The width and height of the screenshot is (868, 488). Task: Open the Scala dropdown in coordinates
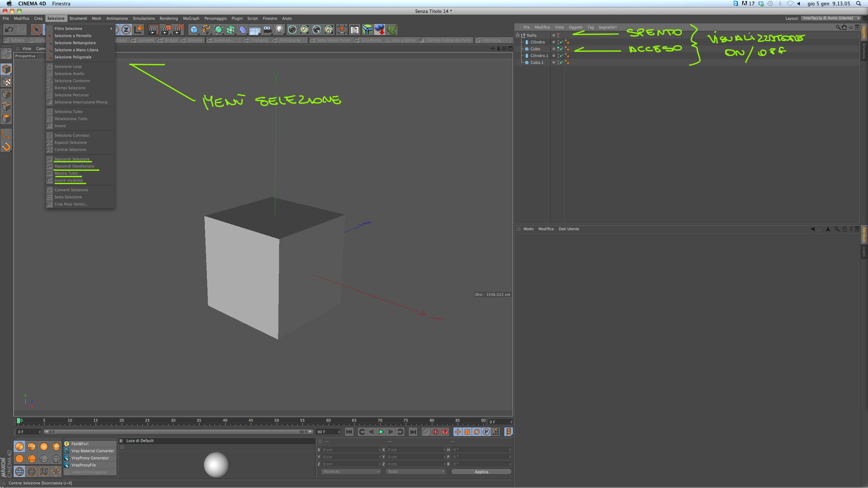point(416,472)
